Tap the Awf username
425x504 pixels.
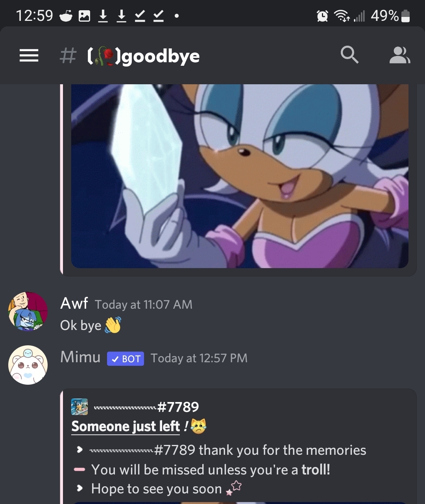pyautogui.click(x=74, y=303)
